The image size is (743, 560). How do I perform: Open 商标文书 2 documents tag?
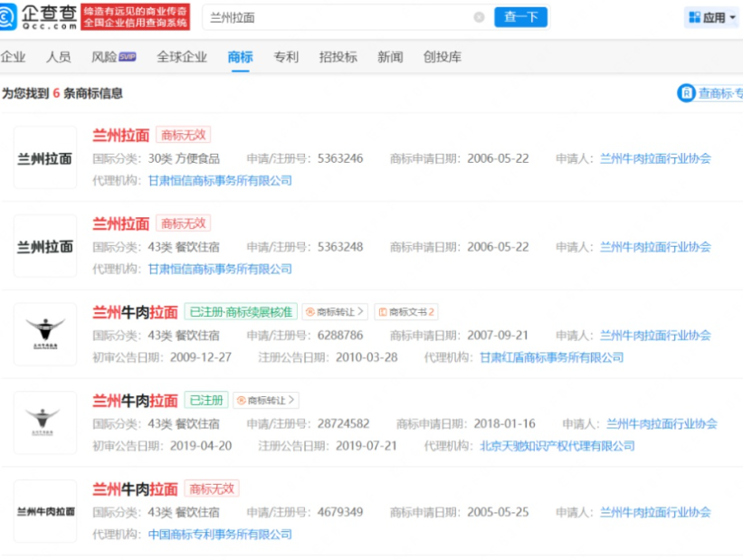pyautogui.click(x=406, y=312)
